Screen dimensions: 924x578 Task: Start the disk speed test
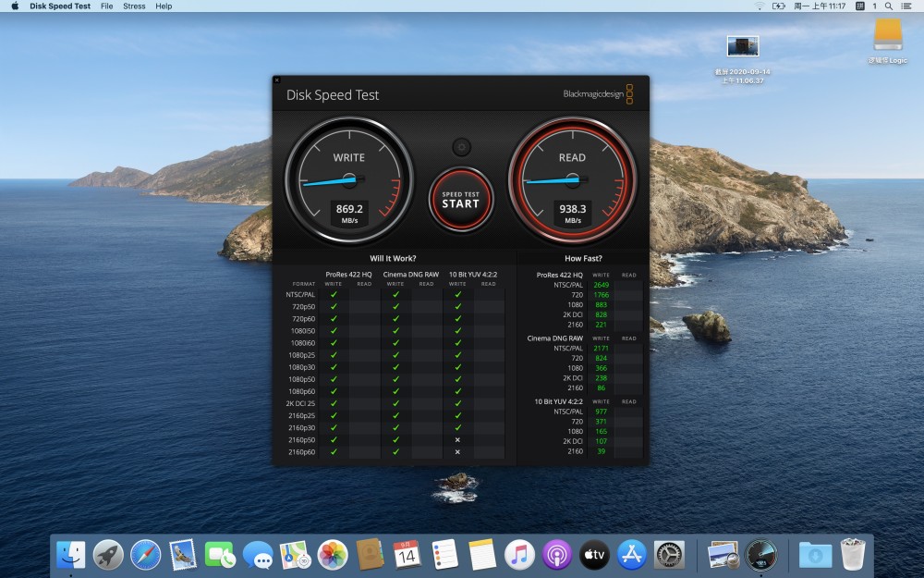461,200
